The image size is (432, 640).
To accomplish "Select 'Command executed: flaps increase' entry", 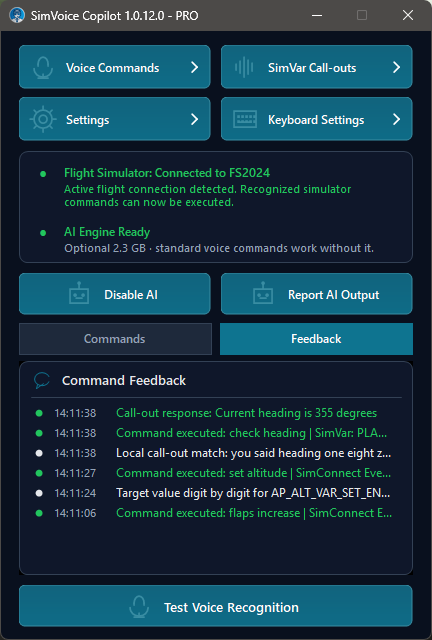I will click(254, 513).
